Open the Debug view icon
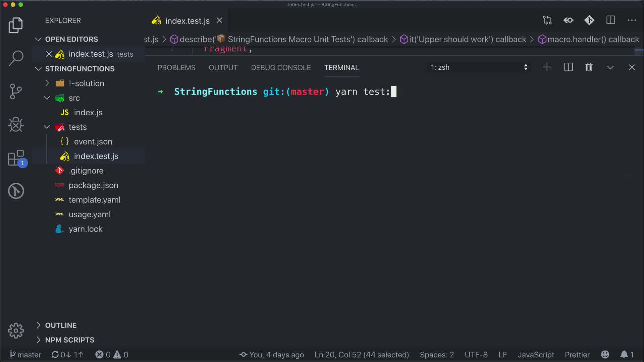The image size is (644, 362). click(16, 125)
